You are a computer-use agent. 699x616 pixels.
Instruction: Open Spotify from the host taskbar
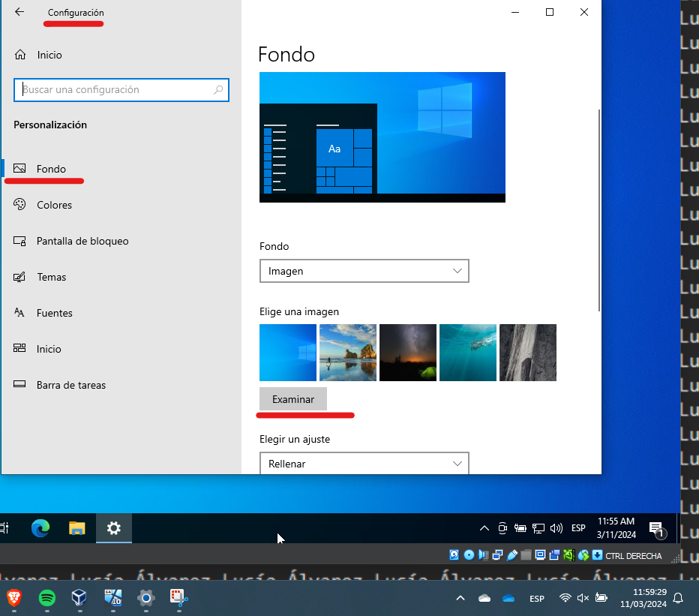(46, 599)
